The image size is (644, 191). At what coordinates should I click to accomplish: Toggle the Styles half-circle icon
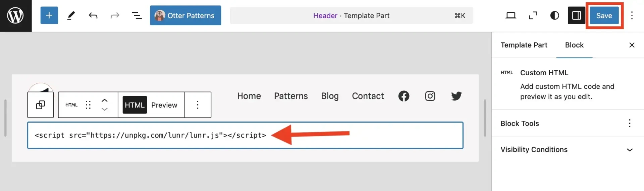[554, 15]
